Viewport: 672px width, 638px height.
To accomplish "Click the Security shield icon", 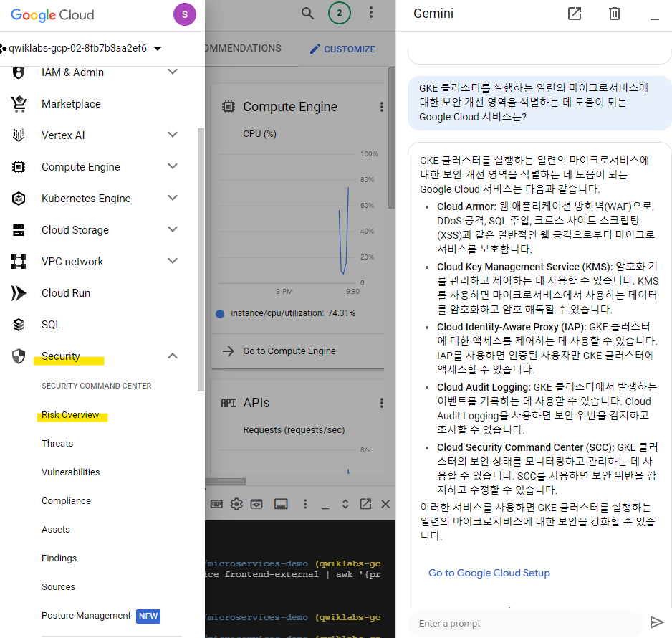I will point(19,356).
